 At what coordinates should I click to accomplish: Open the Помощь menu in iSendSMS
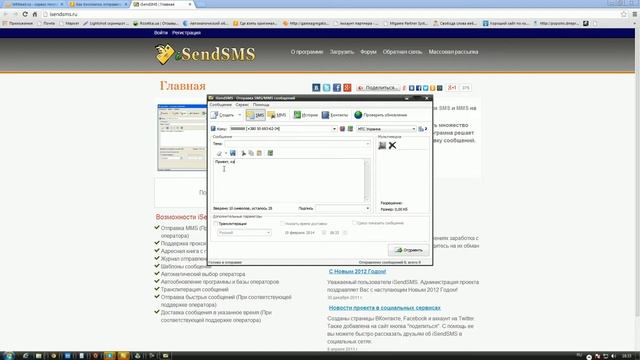click(261, 105)
